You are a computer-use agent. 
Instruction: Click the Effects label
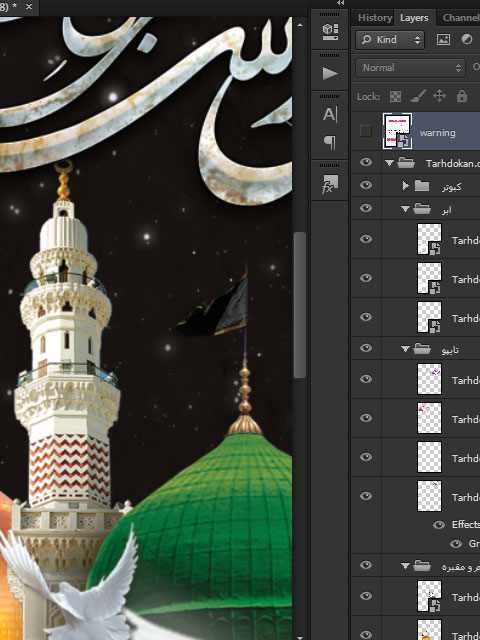[x=465, y=524]
